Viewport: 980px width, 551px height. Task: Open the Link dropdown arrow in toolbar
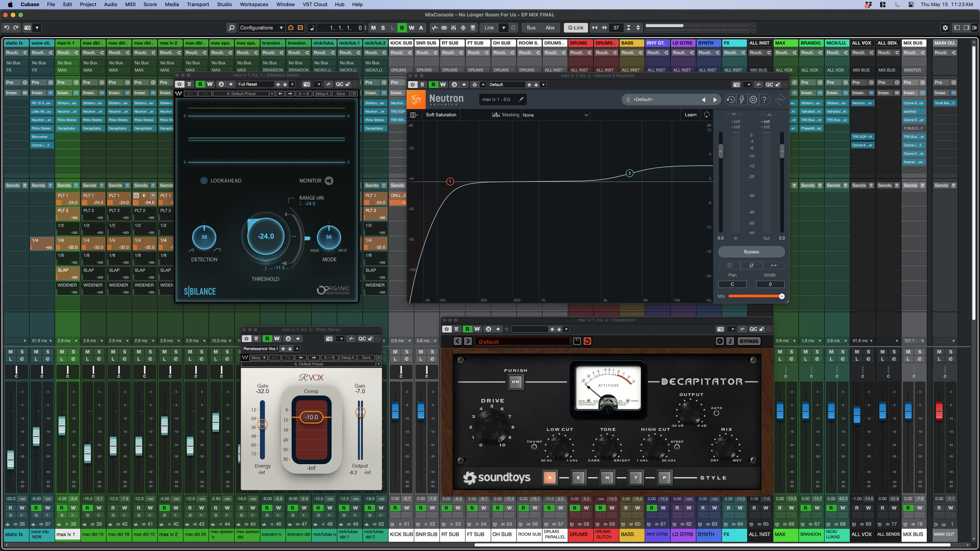[x=504, y=28]
